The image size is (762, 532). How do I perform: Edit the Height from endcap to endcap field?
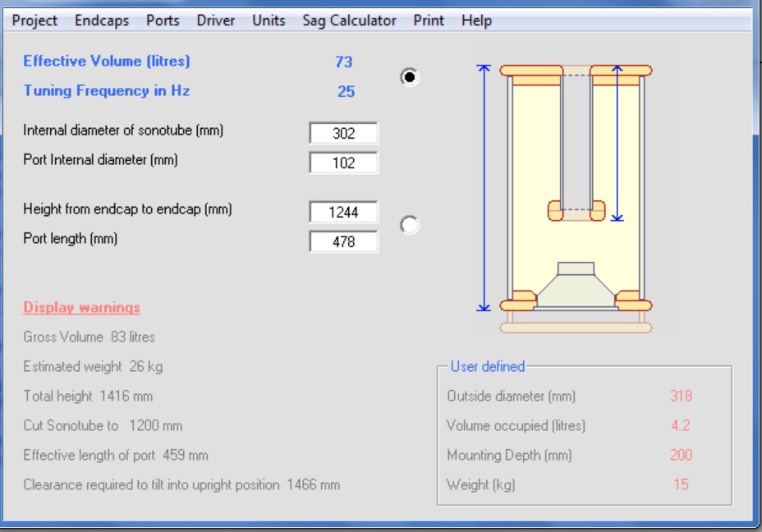(343, 212)
